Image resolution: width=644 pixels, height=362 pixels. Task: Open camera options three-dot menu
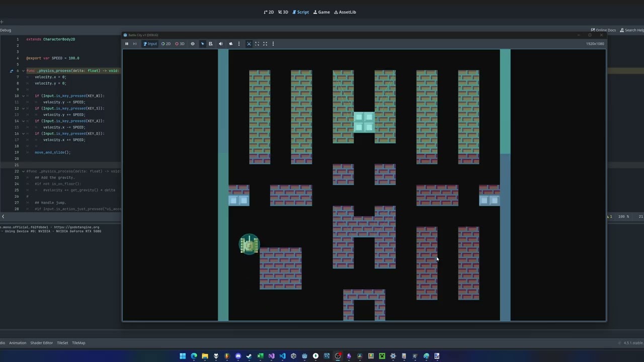[x=239, y=44]
